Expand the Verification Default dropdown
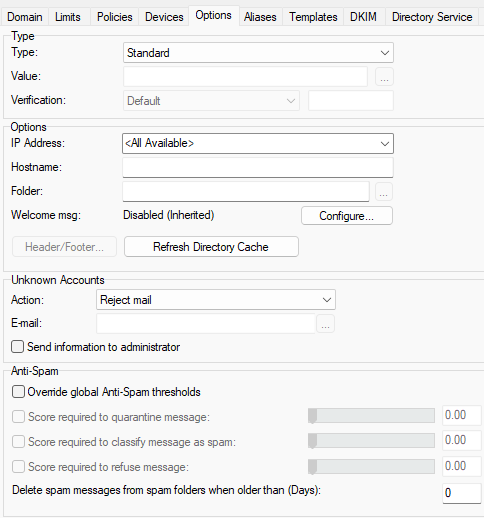The image size is (484, 518). (211, 101)
